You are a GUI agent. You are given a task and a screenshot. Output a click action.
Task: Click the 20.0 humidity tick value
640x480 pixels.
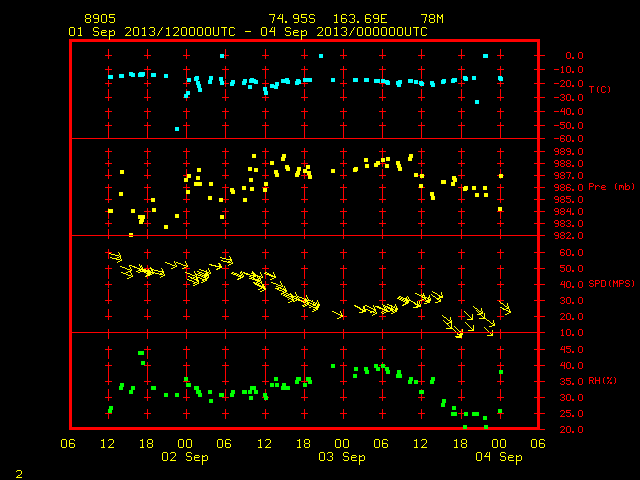[x=571, y=429]
